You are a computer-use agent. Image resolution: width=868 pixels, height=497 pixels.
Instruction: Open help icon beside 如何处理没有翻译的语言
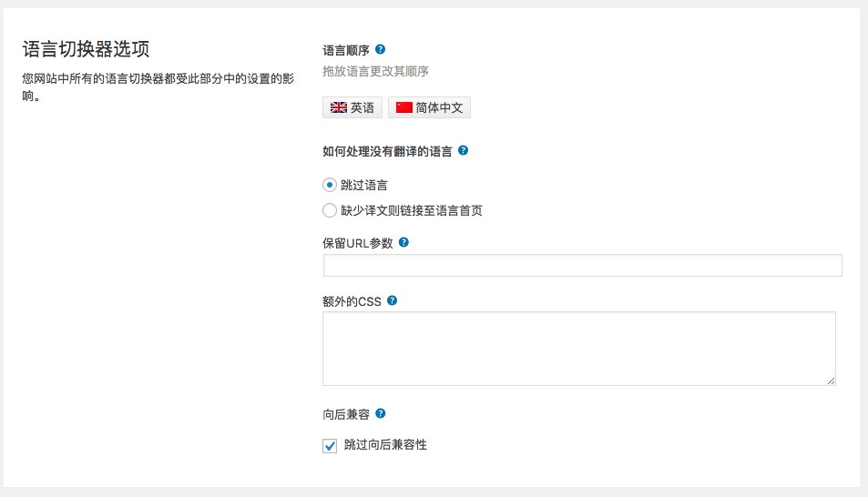click(464, 150)
